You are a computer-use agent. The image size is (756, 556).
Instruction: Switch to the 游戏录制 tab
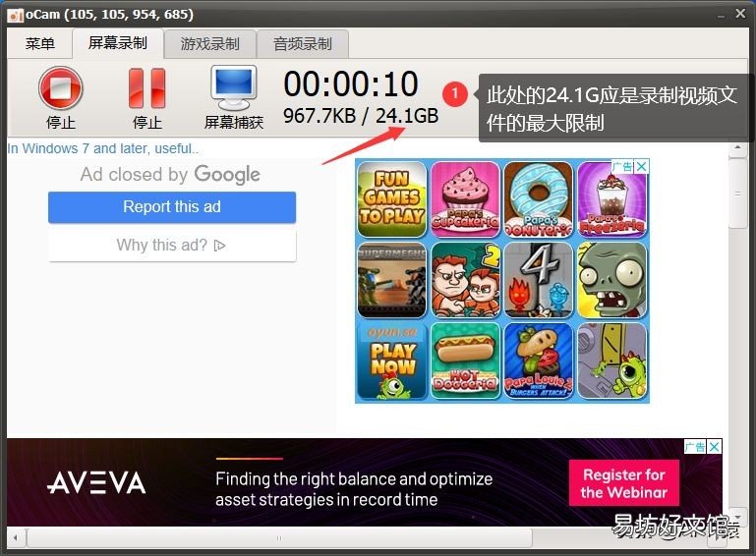(x=209, y=44)
